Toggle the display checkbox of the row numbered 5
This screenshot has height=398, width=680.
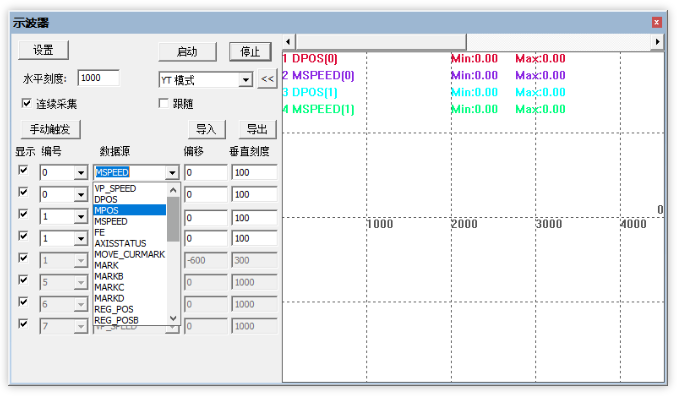(23, 280)
